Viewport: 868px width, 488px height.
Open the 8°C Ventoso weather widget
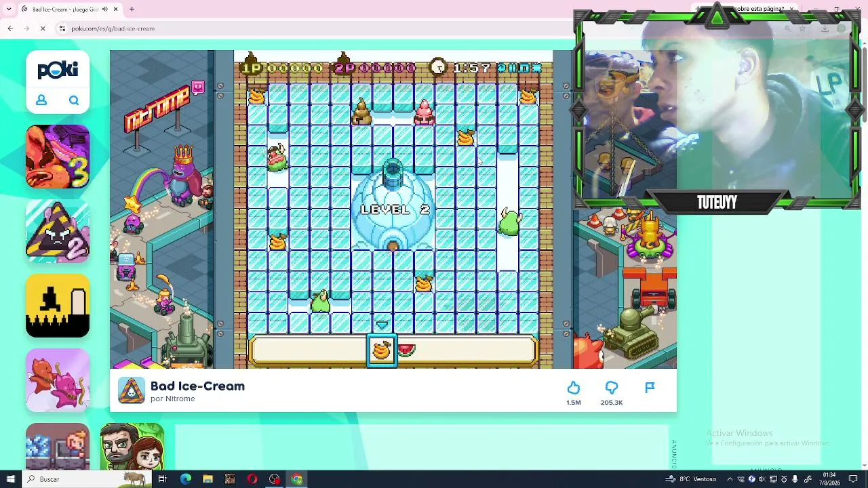pos(691,479)
